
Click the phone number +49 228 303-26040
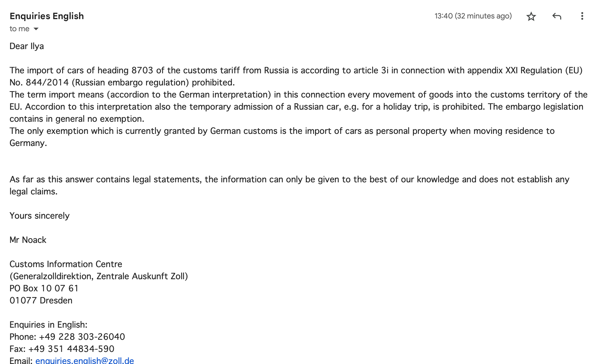click(82, 337)
